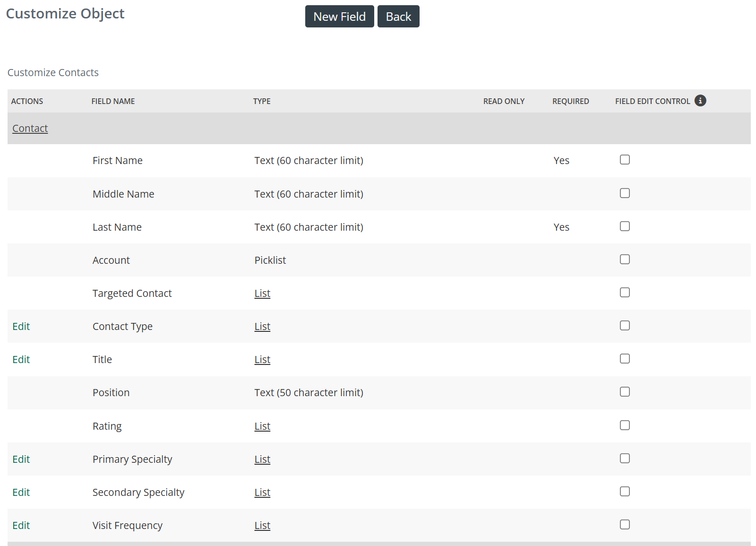Edit the Title field
Screen dimensions: 756x546
[x=21, y=359]
